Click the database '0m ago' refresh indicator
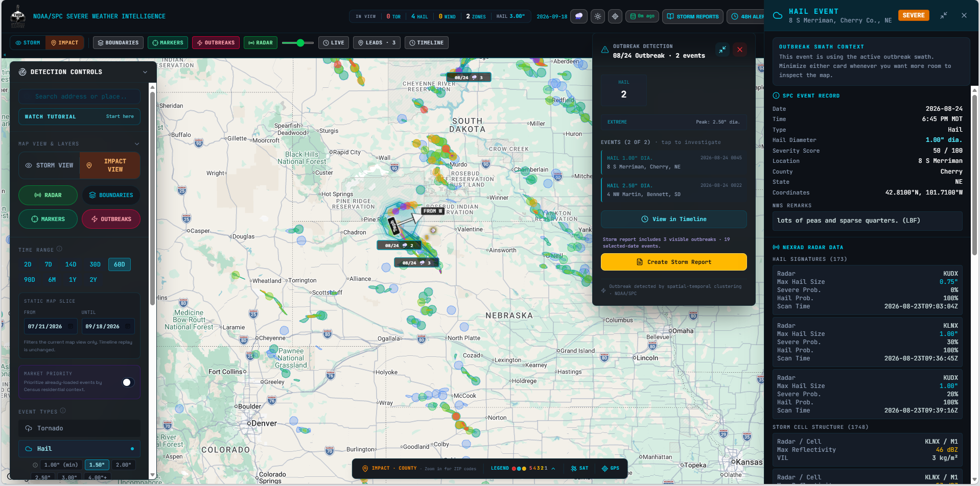The width and height of the screenshot is (980, 486). 642,16
